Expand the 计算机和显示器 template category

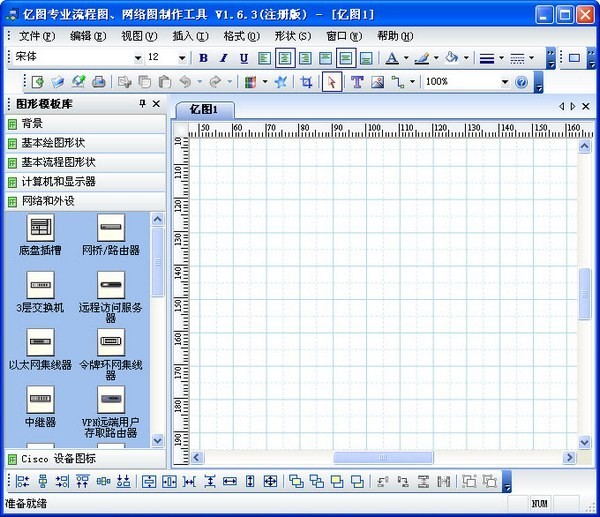click(86, 182)
